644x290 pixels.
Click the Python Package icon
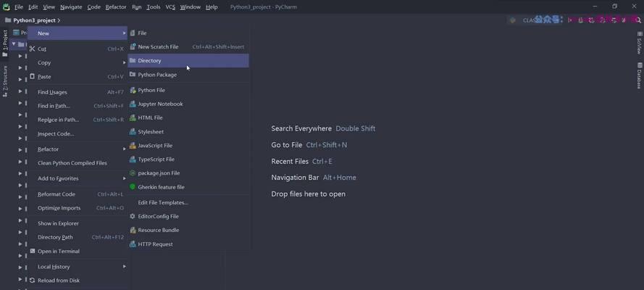coord(133,75)
